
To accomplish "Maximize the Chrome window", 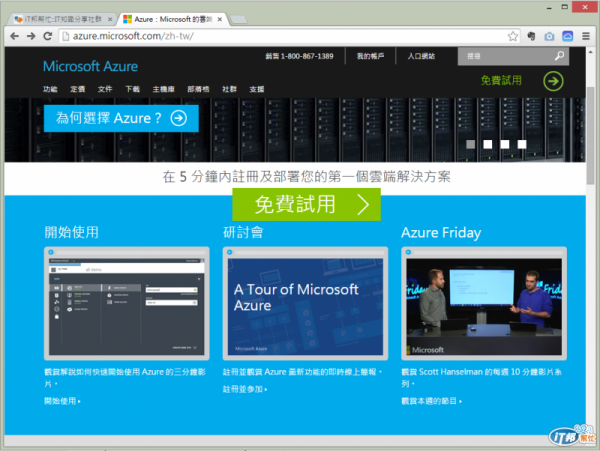I will pyautogui.click(x=565, y=7).
